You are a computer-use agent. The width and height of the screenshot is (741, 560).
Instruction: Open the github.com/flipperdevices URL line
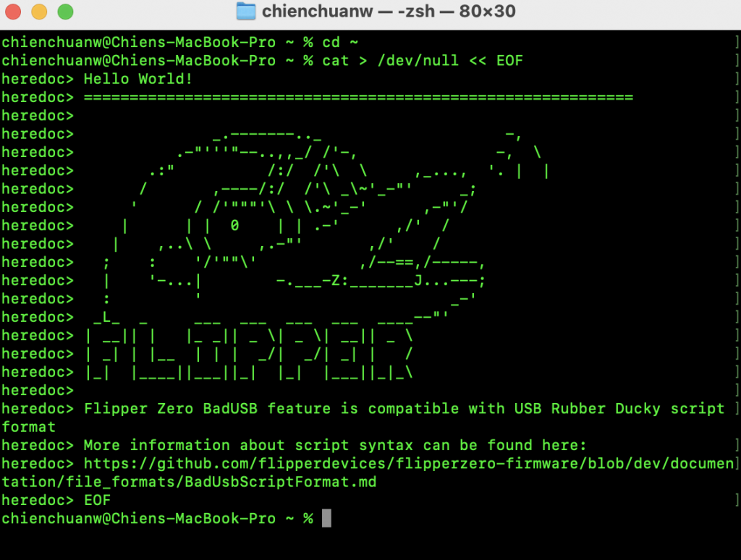(x=409, y=464)
